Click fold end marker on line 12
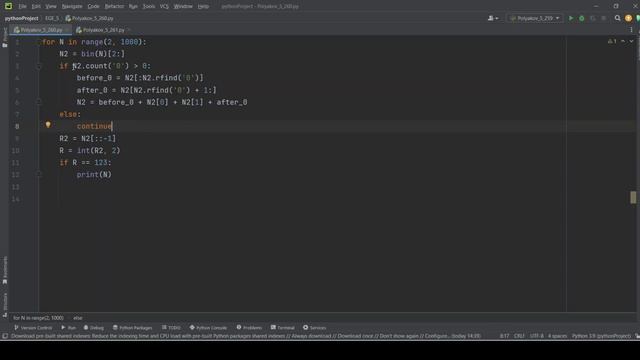 [x=39, y=175]
